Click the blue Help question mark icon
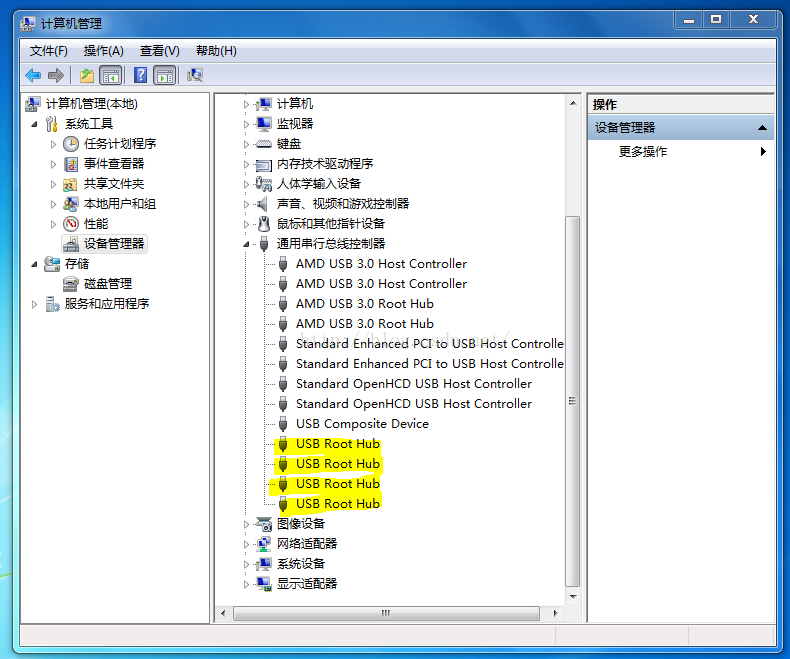Image resolution: width=790 pixels, height=659 pixels. point(140,76)
